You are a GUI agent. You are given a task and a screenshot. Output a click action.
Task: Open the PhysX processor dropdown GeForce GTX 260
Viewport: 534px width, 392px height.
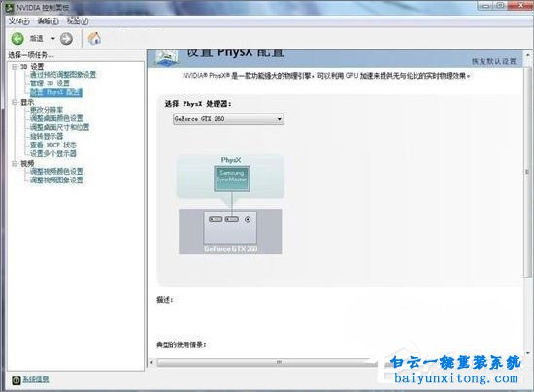coord(228,119)
